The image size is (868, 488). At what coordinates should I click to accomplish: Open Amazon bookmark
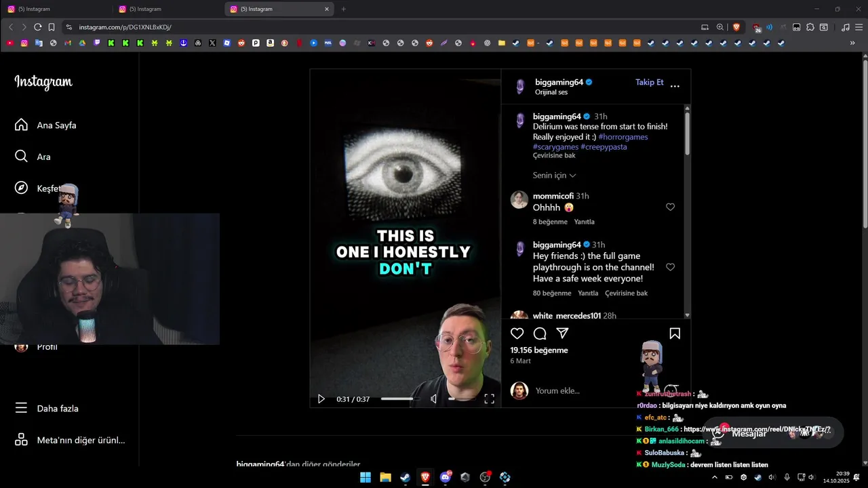[x=270, y=43]
